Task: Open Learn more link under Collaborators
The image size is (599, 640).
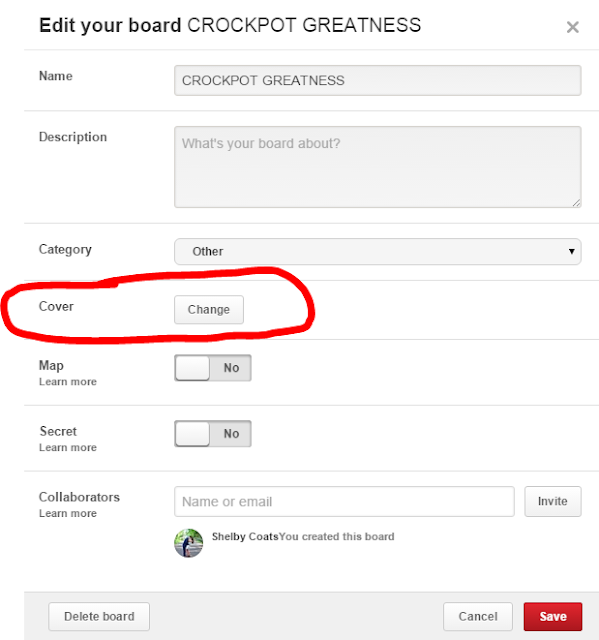Action: pos(68,513)
